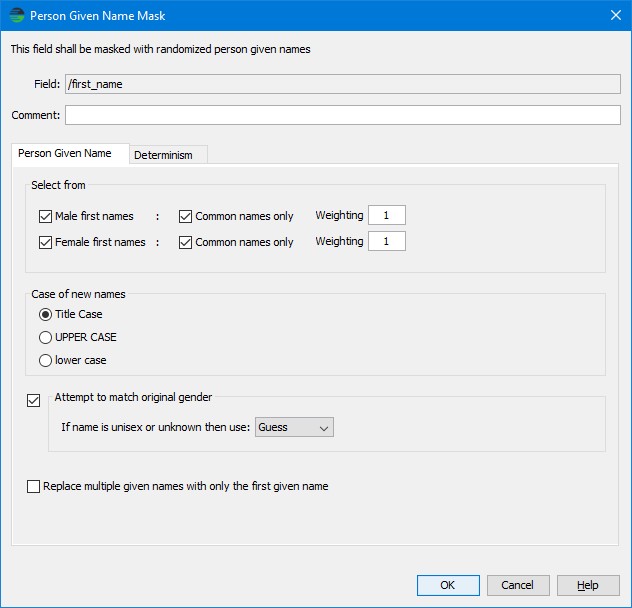Switch to the Determinism tab
Viewport: 632px width, 608px height.
pyautogui.click(x=168, y=155)
